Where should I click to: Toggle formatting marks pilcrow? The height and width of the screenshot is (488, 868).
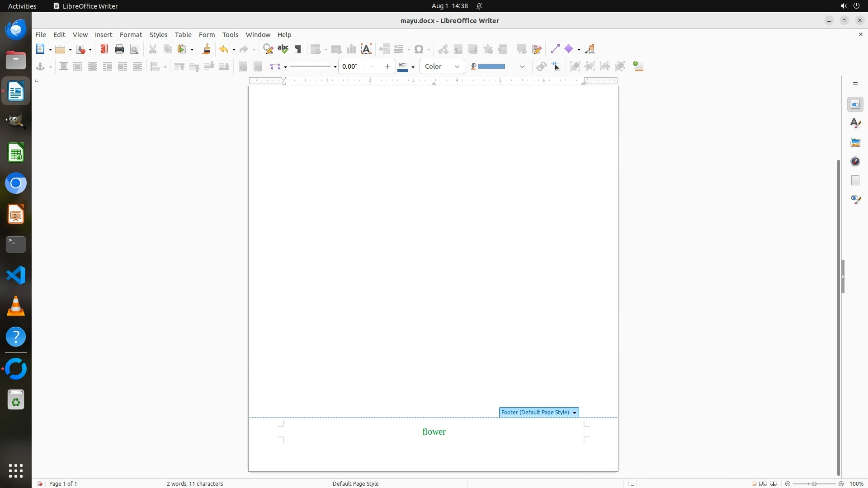pos(298,49)
